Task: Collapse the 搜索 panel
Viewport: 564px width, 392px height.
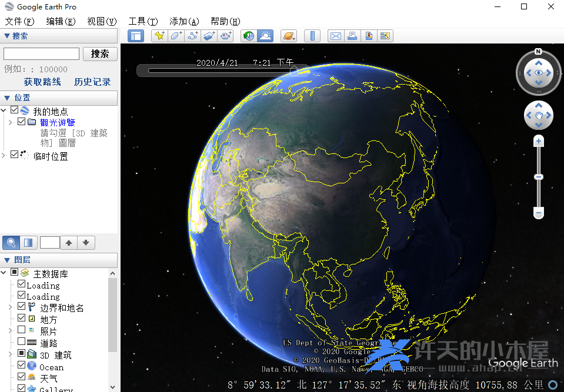Action: click(7, 36)
